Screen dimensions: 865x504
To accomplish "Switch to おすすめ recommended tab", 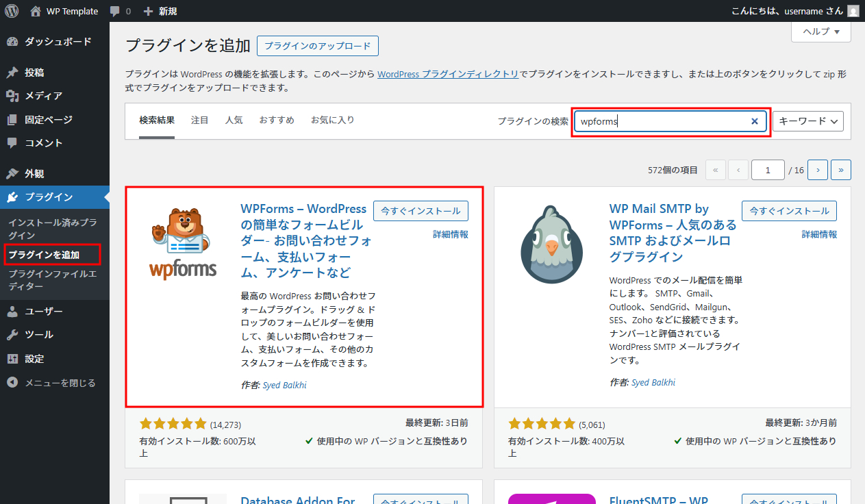I will point(277,121).
